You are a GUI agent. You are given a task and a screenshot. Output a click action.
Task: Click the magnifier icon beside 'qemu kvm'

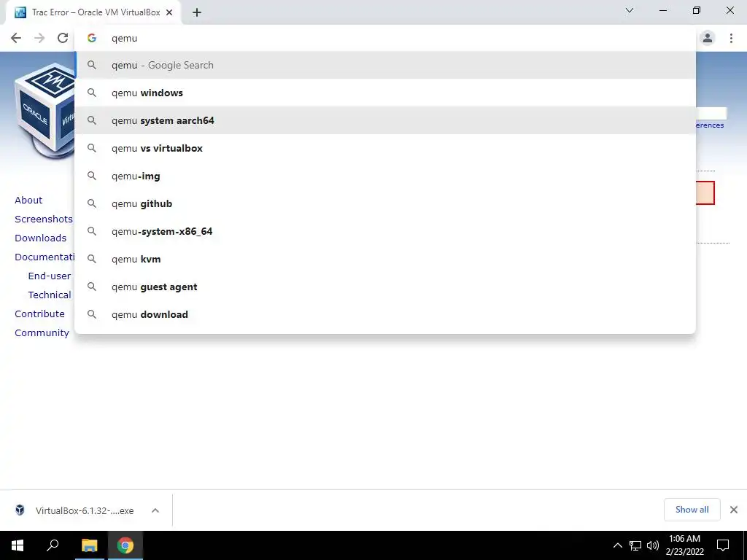92,259
